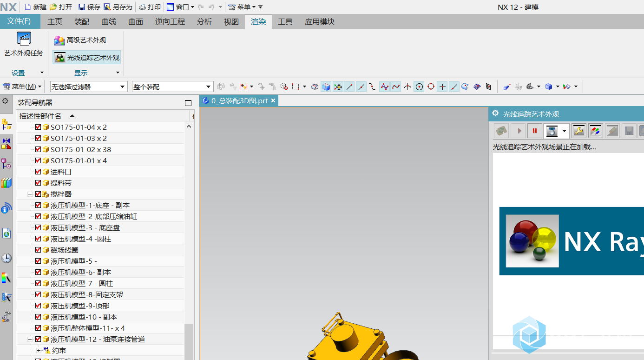Click the NX Ray Traced Studio sphere thumbnail
Viewport: 644px width, 360px height.
[x=532, y=241]
